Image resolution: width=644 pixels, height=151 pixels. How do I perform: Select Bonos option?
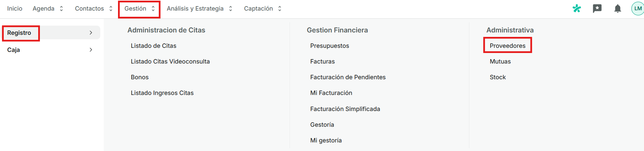click(140, 77)
